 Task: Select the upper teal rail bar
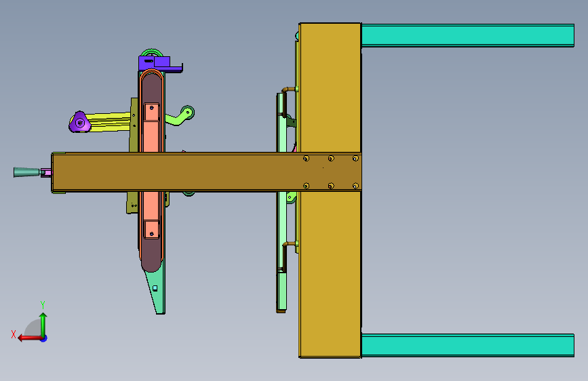468,36
